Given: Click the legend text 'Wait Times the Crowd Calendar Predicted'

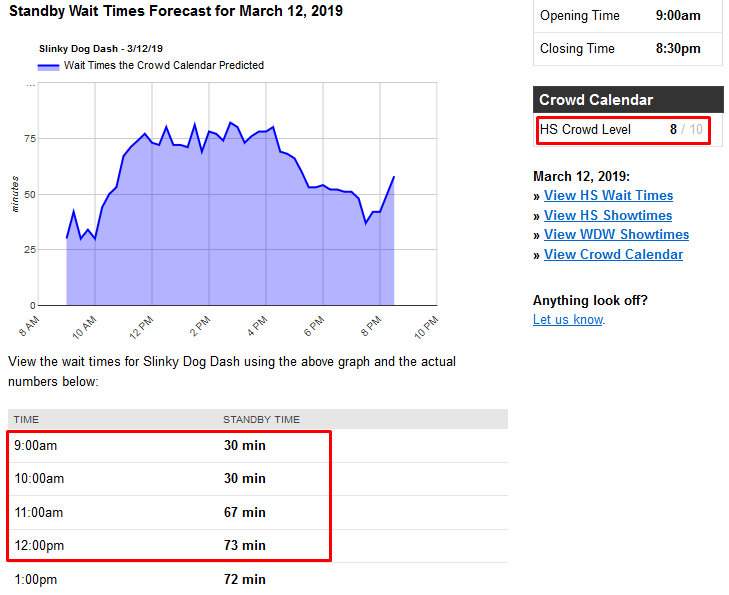Looking at the screenshot, I should pyautogui.click(x=164, y=66).
